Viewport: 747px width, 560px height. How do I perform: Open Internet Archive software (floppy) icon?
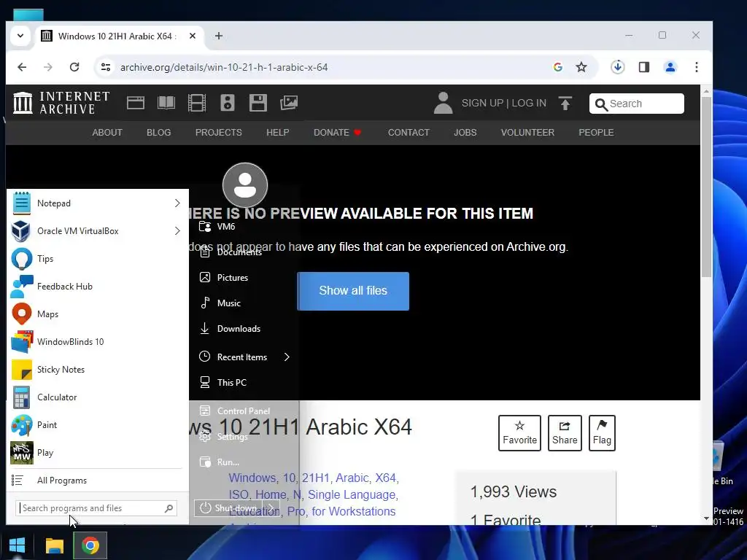[258, 103]
